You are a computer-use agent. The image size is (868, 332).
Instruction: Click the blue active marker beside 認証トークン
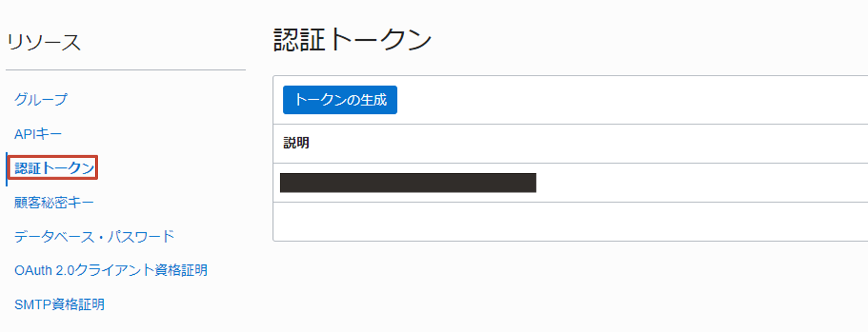7,169
